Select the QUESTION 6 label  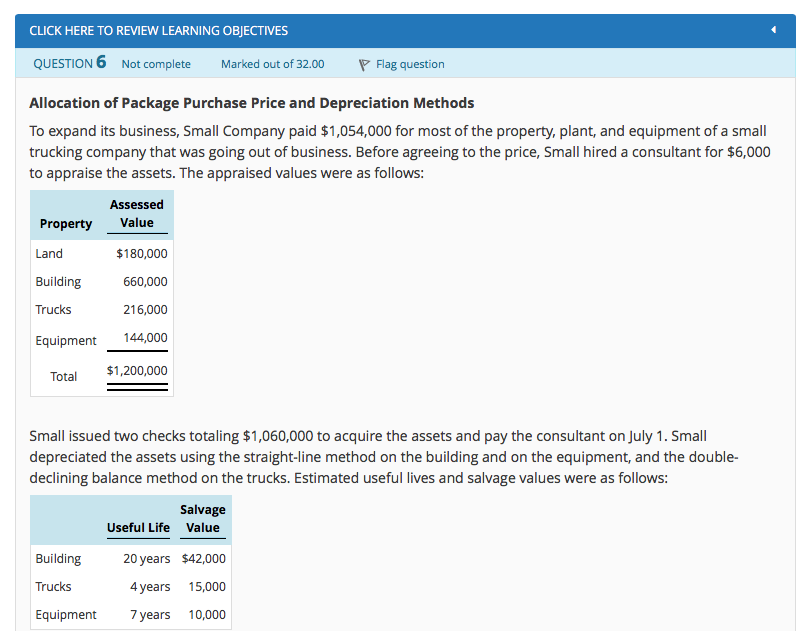pos(70,63)
